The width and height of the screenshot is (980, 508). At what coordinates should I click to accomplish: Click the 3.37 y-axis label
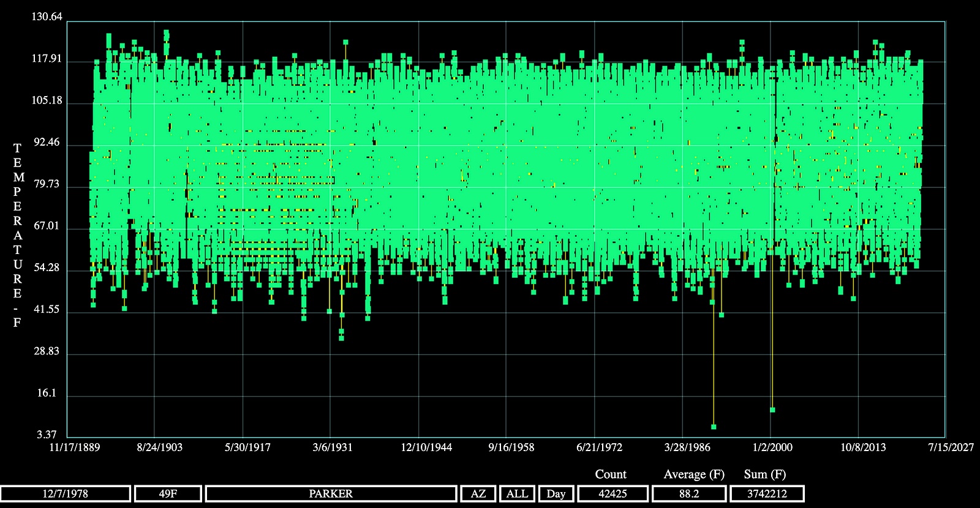coord(47,435)
